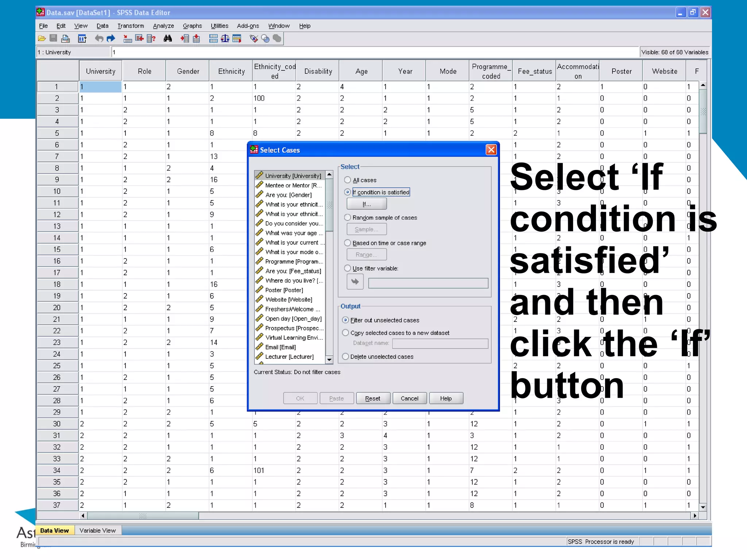Open the Transform menu
This screenshot has width=747, height=560.
pyautogui.click(x=131, y=26)
